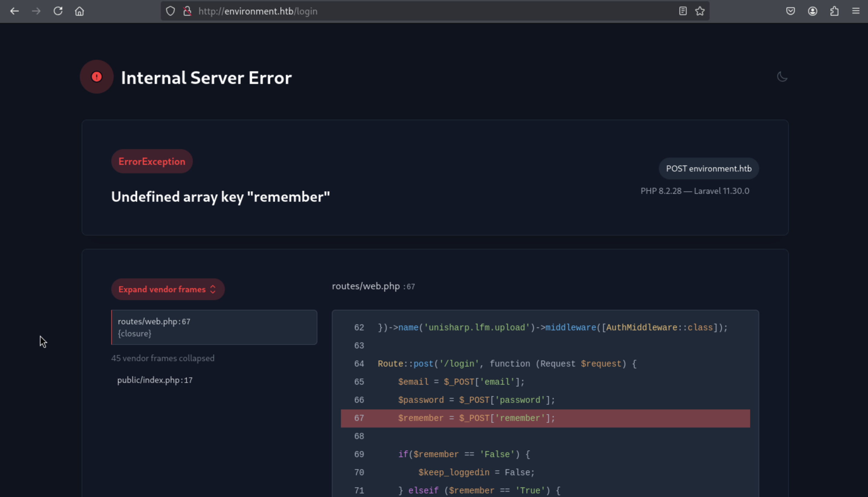Open the hamburger application menu
The height and width of the screenshot is (497, 868).
(856, 11)
